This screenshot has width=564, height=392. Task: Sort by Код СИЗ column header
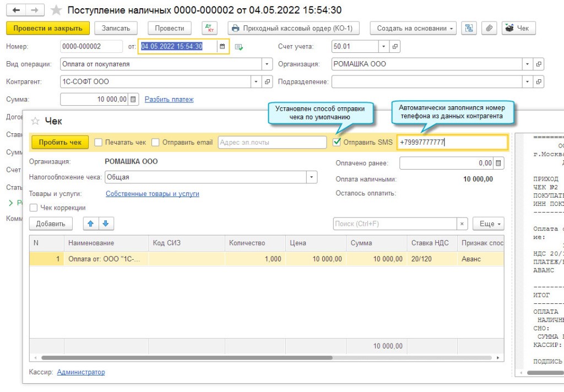[187, 243]
